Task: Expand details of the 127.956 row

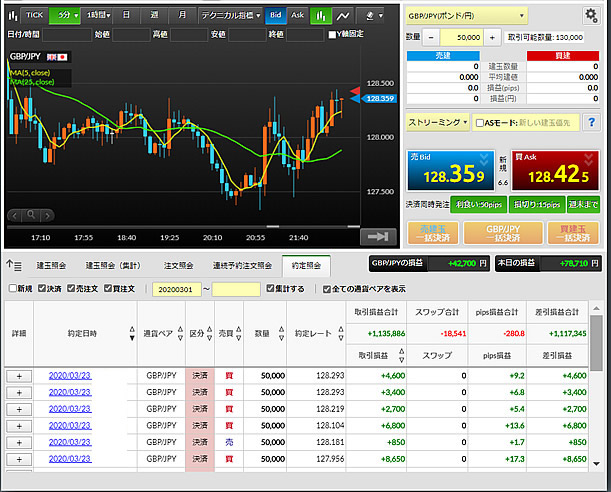Action: pyautogui.click(x=19, y=459)
